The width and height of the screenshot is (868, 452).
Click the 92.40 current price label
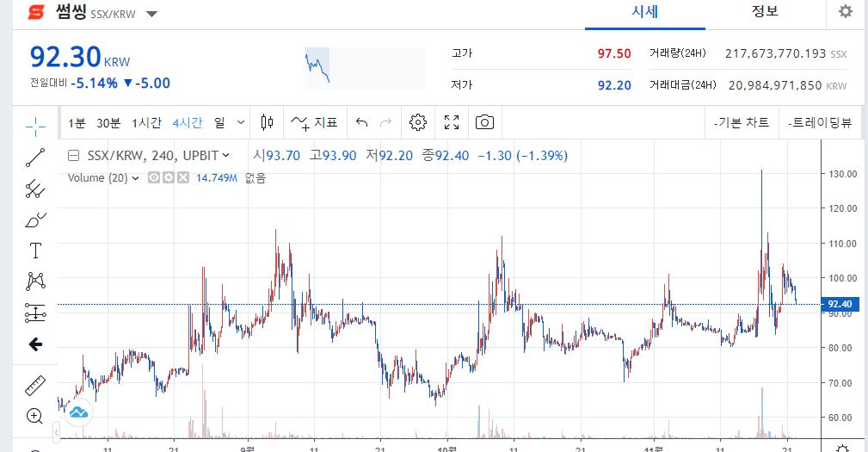pyautogui.click(x=840, y=304)
